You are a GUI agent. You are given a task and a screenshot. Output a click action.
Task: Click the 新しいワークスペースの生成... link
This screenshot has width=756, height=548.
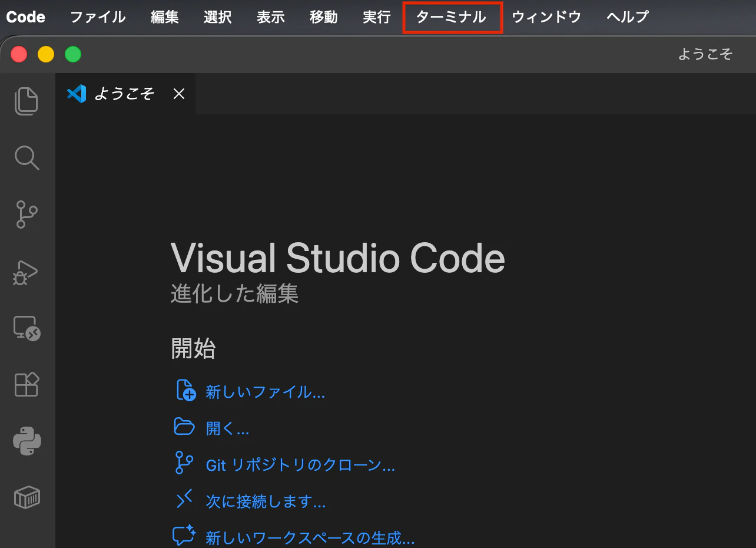click(310, 538)
